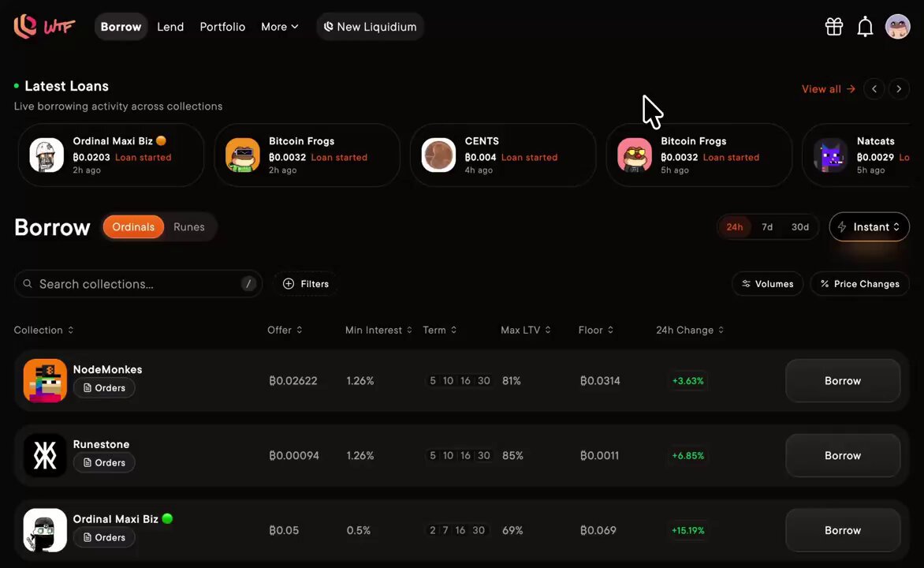Open the Filters button
This screenshot has width=924, height=568.
(x=305, y=284)
